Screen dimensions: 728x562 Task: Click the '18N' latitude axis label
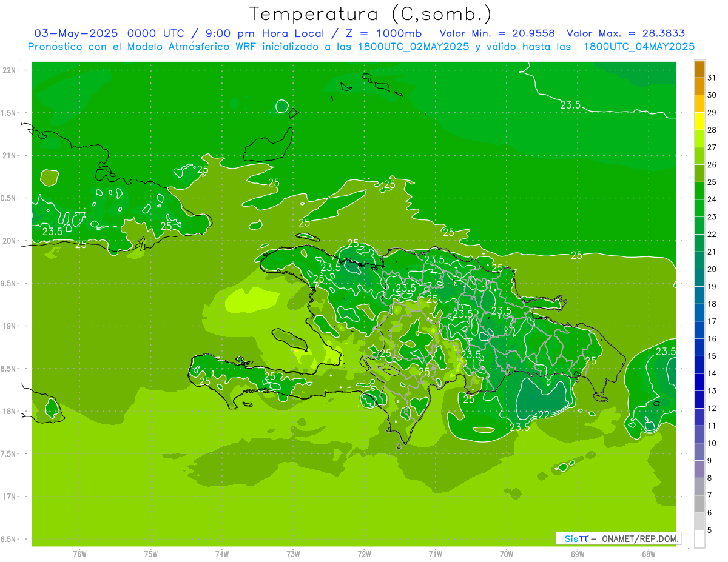pyautogui.click(x=8, y=411)
